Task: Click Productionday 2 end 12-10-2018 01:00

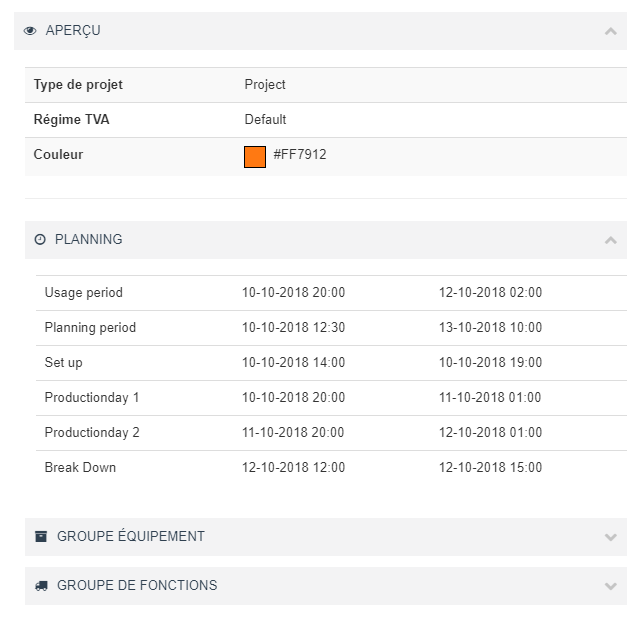Action: click(x=490, y=432)
